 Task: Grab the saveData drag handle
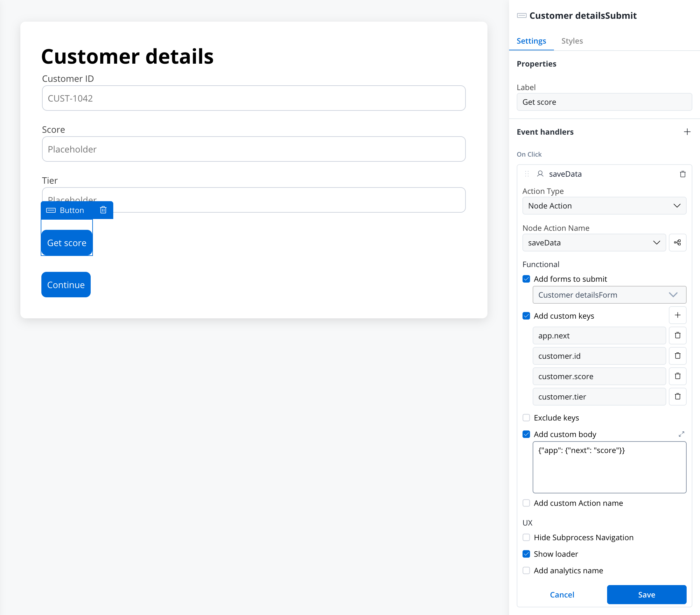click(527, 174)
